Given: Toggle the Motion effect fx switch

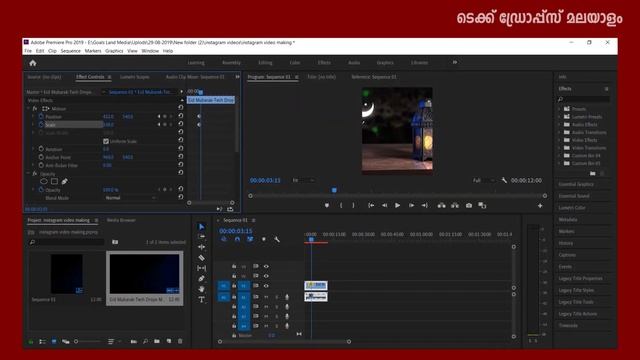Looking at the screenshot, I should click(x=35, y=109).
